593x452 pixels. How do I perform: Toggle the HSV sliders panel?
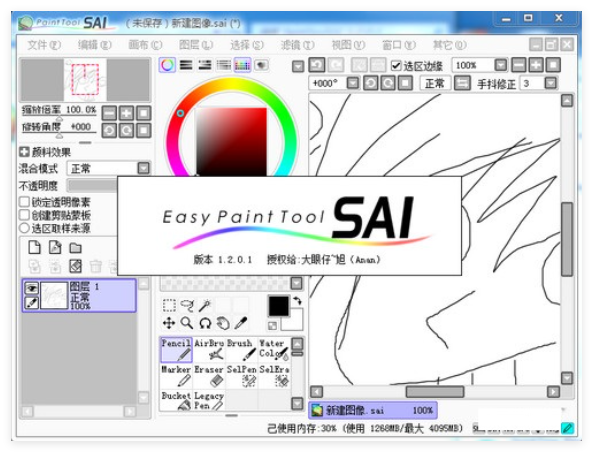[205, 65]
